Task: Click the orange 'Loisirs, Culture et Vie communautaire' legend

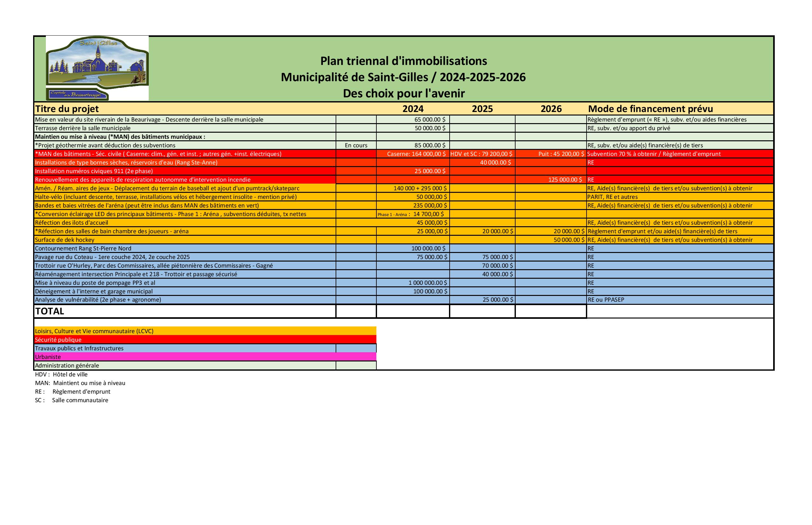Action: (x=94, y=331)
